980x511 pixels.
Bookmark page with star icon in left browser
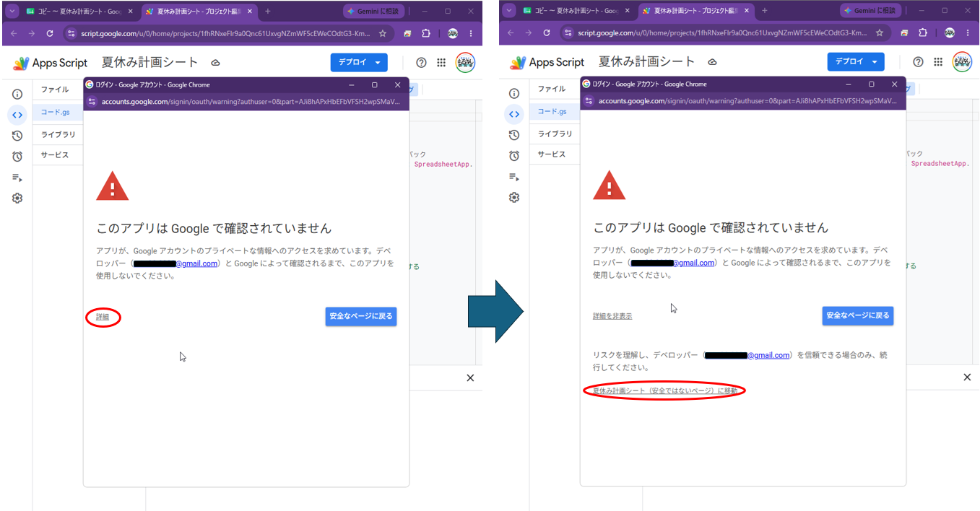coord(383,33)
